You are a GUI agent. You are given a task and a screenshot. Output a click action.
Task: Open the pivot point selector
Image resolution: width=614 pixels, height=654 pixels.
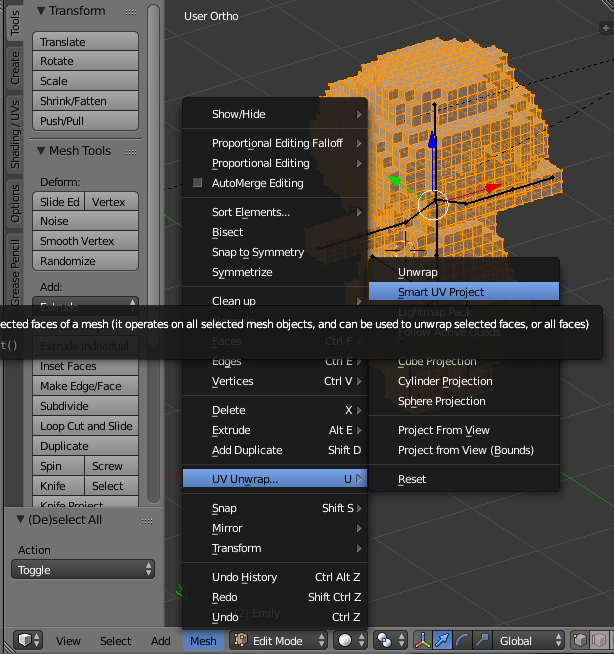pos(390,640)
